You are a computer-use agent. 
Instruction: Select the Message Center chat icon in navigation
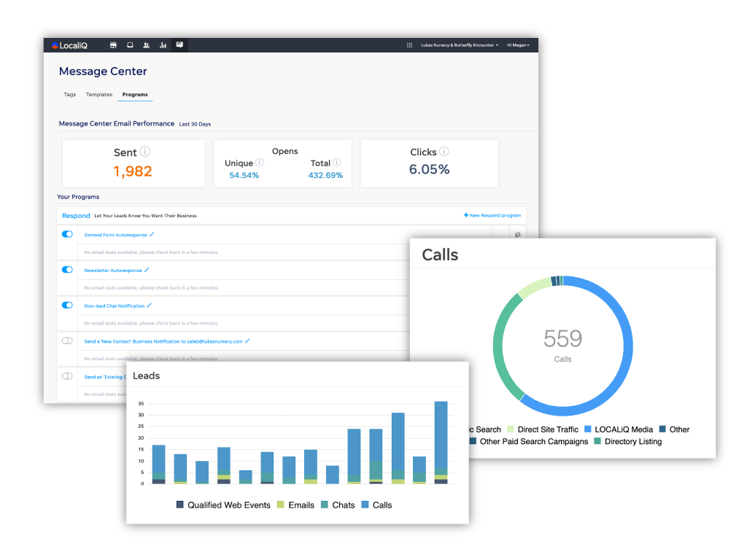[179, 44]
